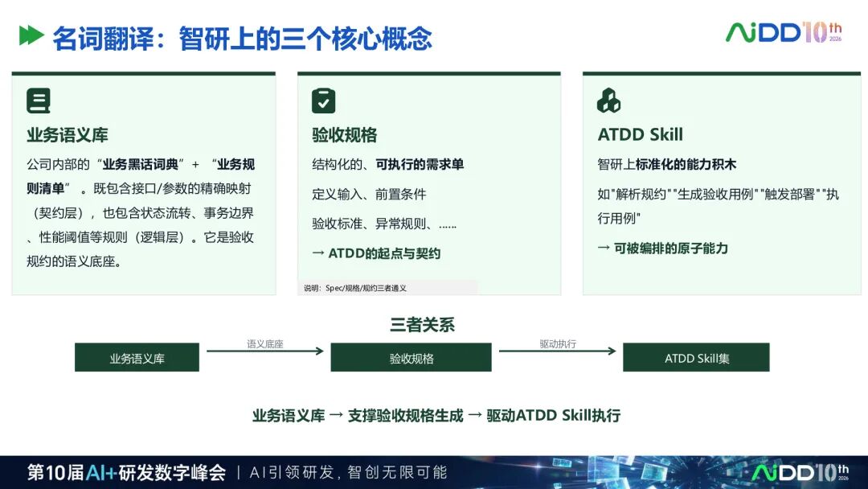Click the text → ATDD的起点与契约
The width and height of the screenshot is (868, 489).
tap(376, 253)
